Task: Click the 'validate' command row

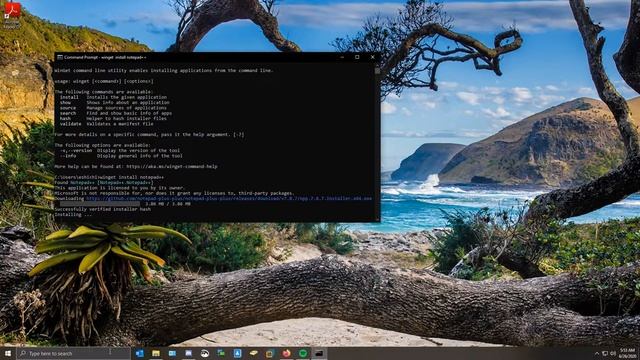Action: click(x=107, y=124)
